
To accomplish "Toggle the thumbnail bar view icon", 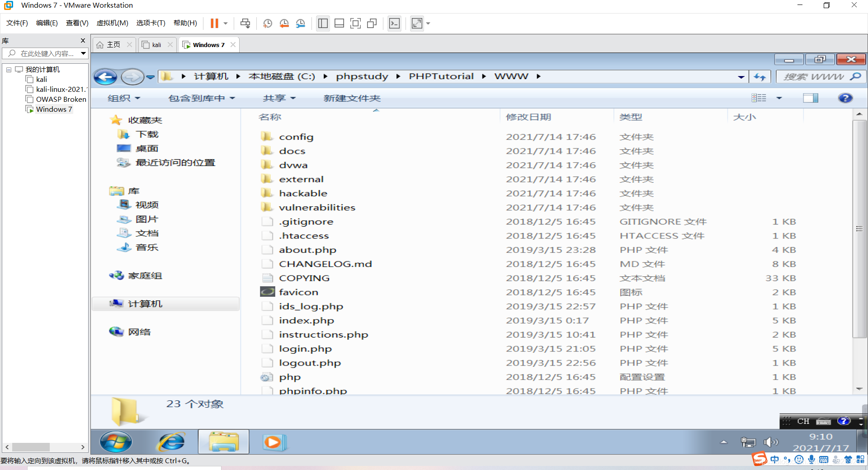I will click(339, 23).
